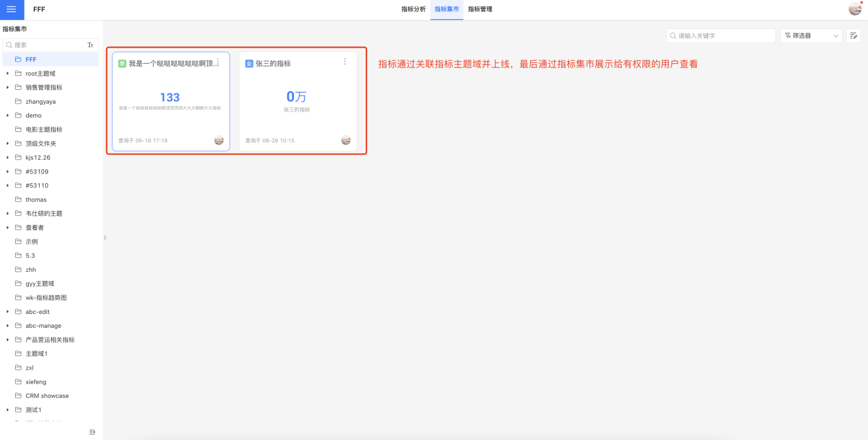Toggle the Tr text option in sidebar search

[x=90, y=45]
